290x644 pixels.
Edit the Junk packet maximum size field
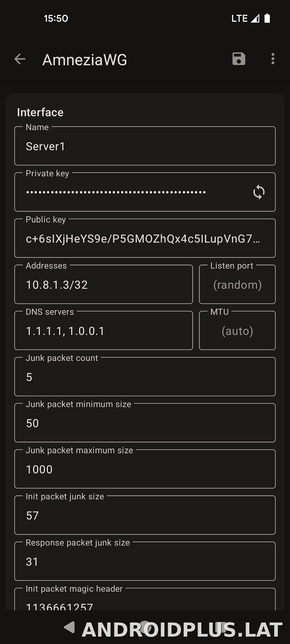(145, 469)
